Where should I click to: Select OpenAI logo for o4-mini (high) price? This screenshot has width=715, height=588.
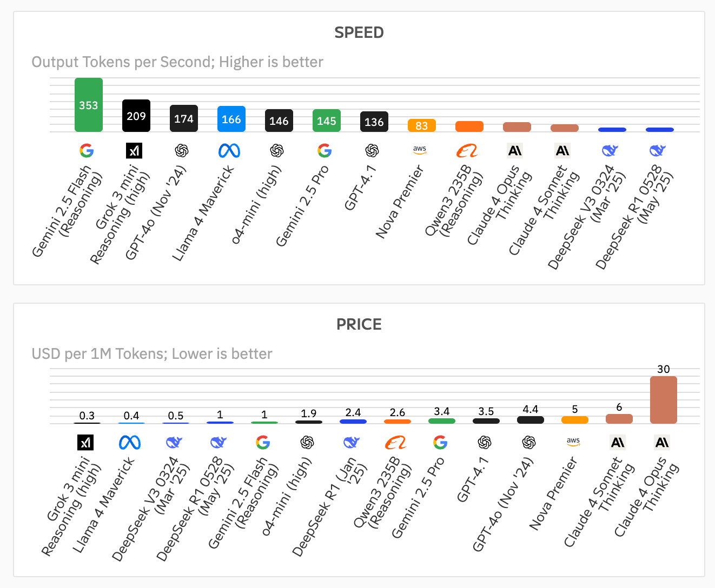(x=307, y=443)
